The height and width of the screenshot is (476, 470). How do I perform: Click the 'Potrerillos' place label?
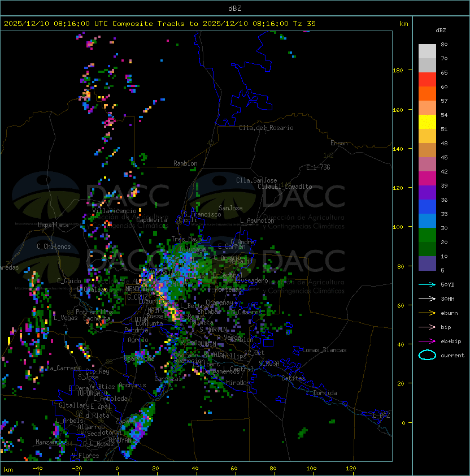click(x=94, y=312)
